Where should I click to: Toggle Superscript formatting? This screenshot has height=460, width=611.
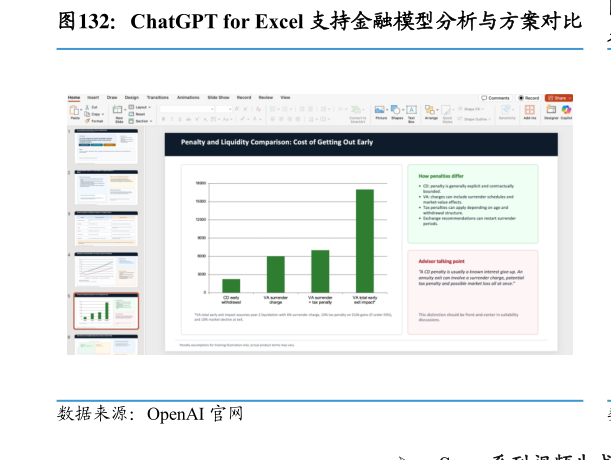(x=198, y=119)
